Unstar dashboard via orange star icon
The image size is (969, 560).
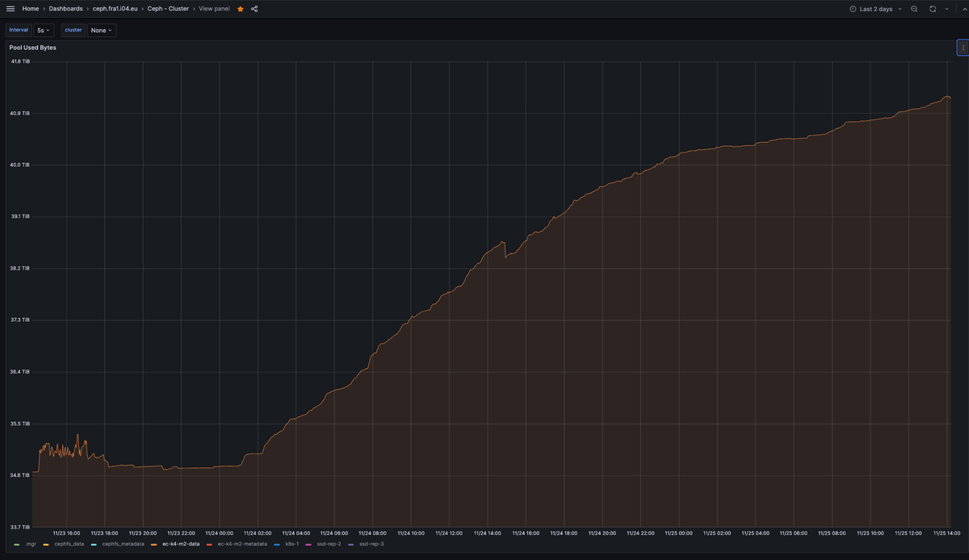click(x=240, y=9)
